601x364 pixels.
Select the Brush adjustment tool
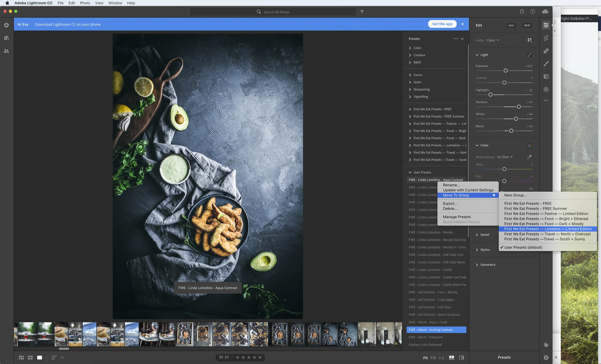[546, 64]
